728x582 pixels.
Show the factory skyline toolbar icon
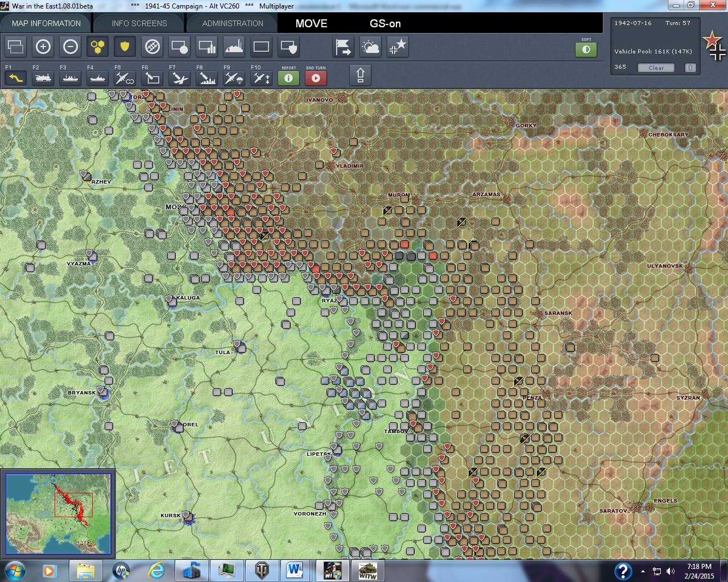click(234, 47)
